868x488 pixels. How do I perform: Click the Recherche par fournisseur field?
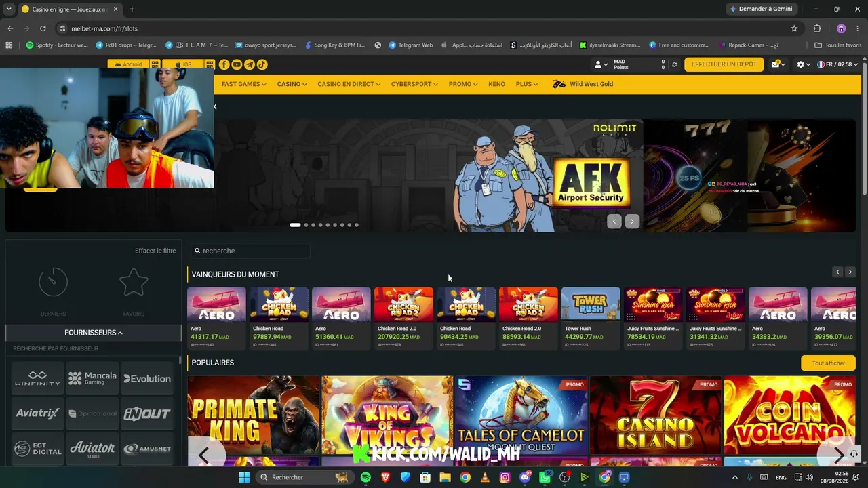94,348
